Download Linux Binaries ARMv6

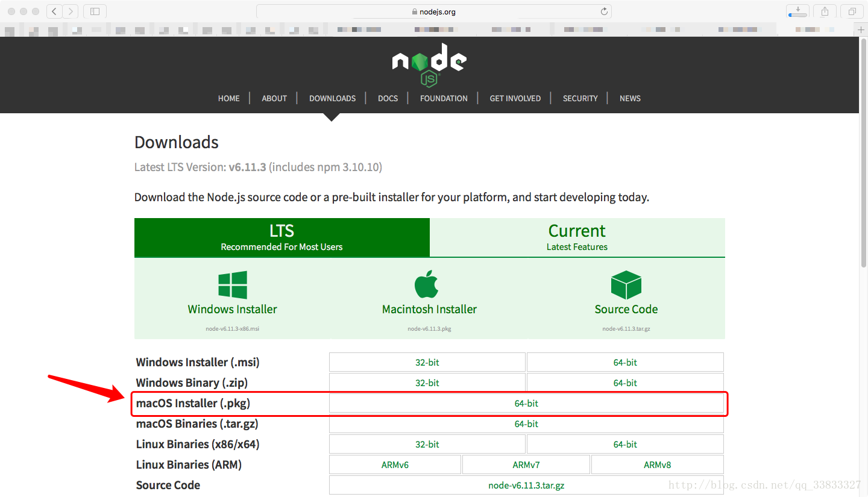[395, 464]
